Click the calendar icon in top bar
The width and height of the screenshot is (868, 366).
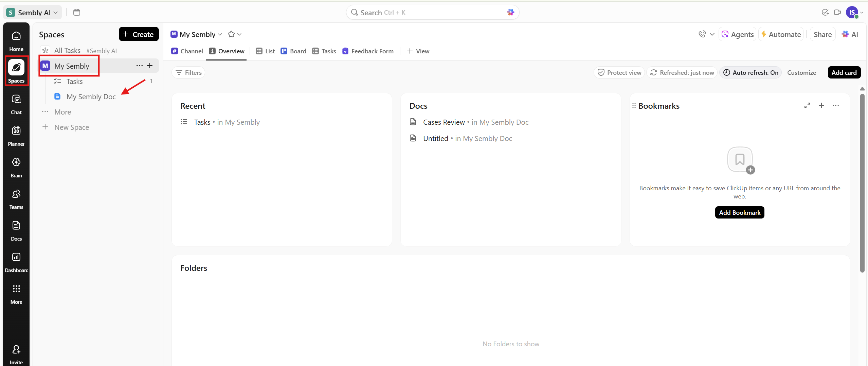(x=77, y=13)
